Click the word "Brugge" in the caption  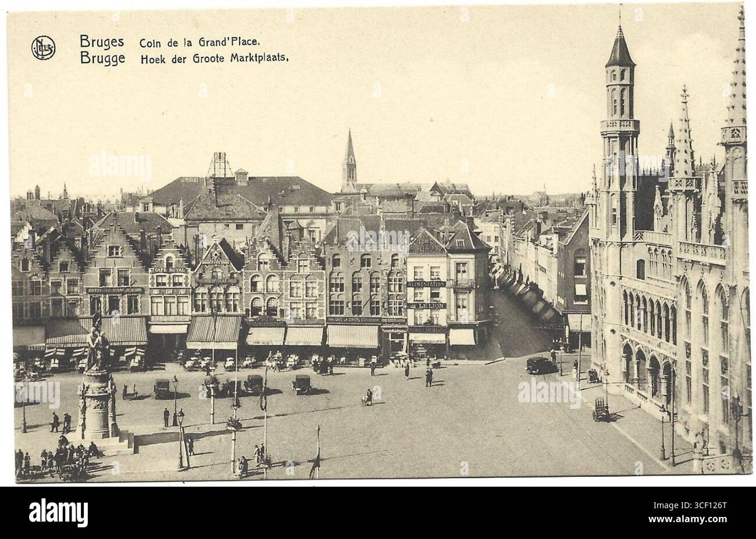[x=102, y=59]
